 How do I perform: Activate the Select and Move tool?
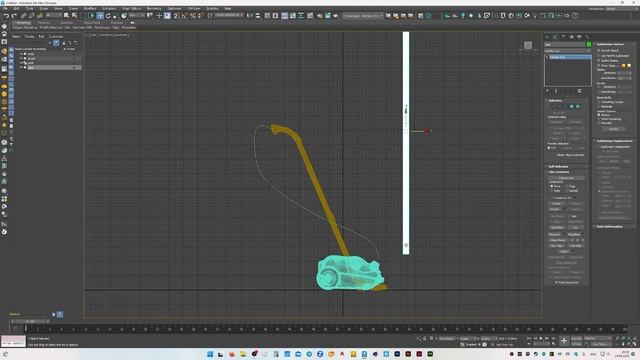click(x=100, y=16)
